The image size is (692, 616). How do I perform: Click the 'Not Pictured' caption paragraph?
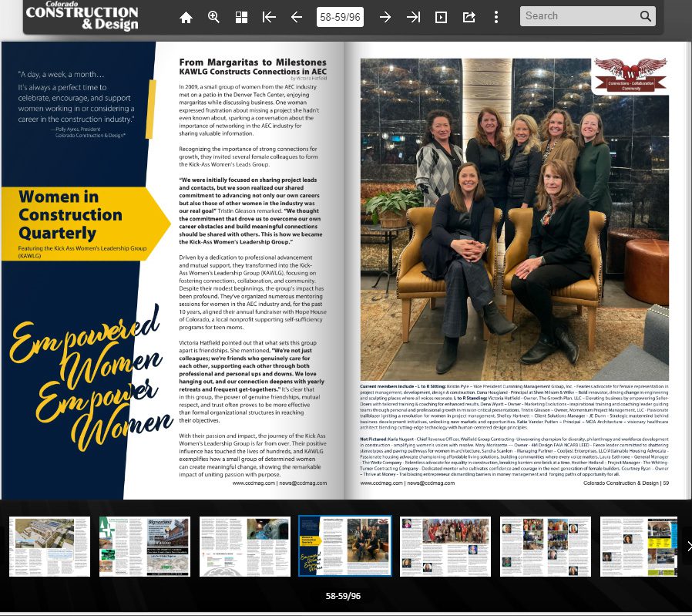514,456
